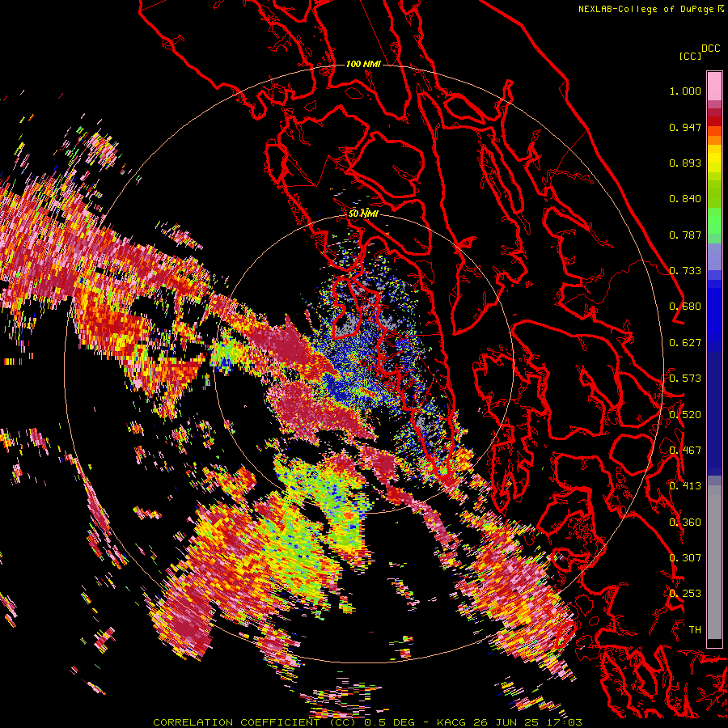The width and height of the screenshot is (728, 728).
Task: Click the DCC legend title
Action: pyautogui.click(x=711, y=49)
